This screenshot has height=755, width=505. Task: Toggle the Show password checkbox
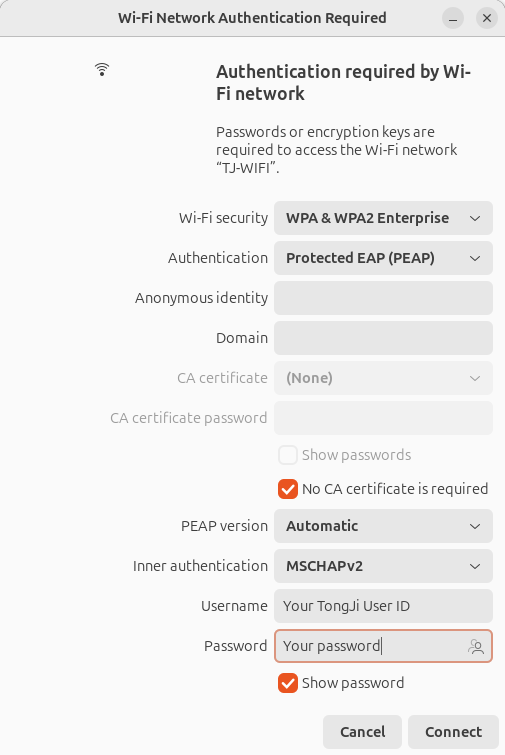pos(288,683)
